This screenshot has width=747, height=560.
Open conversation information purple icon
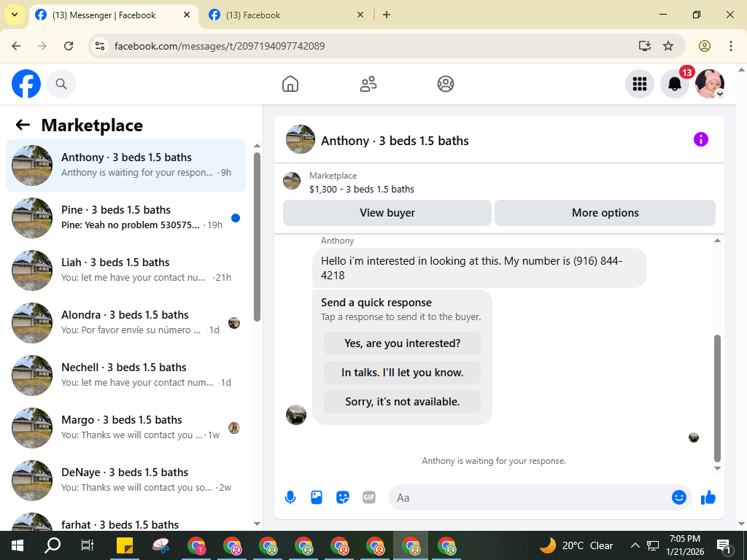(701, 139)
